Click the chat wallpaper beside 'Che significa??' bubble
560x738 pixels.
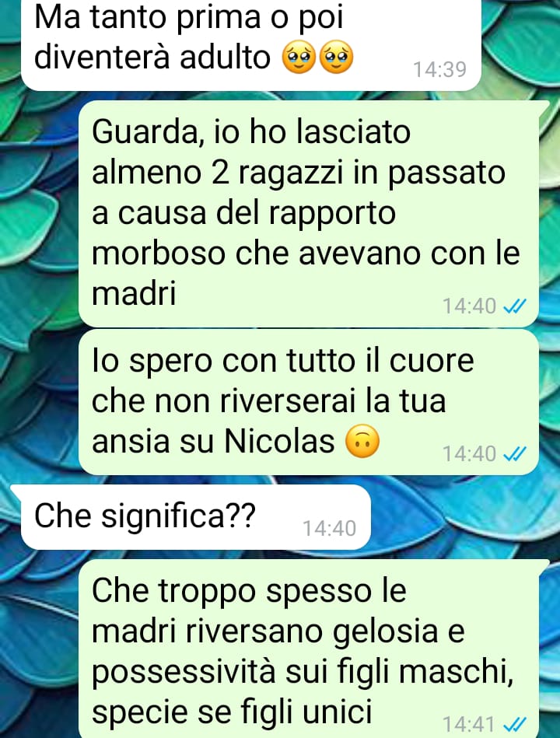[464, 517]
